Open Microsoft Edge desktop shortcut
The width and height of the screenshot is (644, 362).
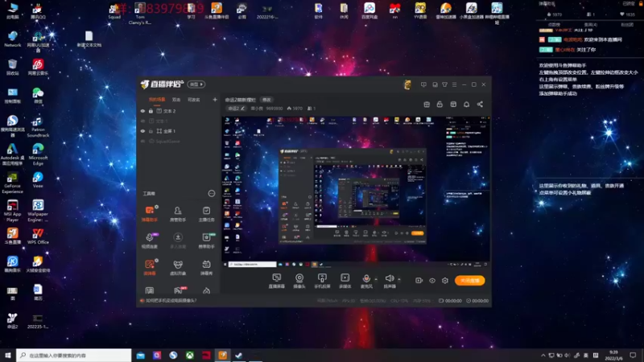click(x=38, y=154)
